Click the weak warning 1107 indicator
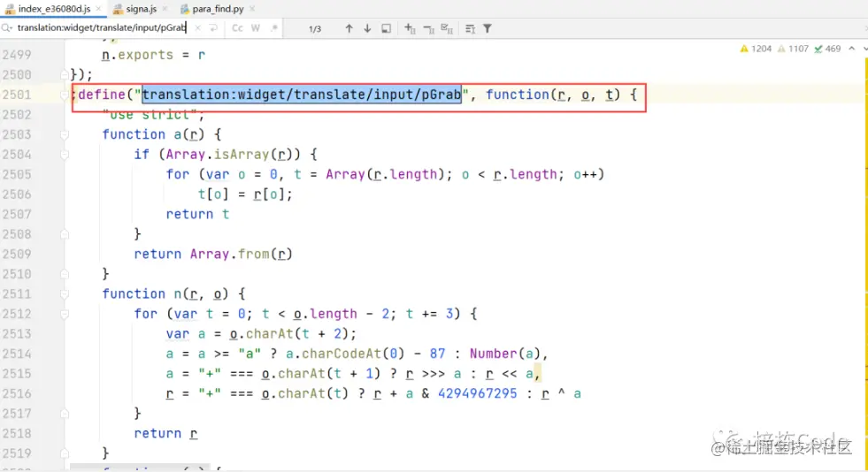The image size is (868, 472). coord(793,49)
